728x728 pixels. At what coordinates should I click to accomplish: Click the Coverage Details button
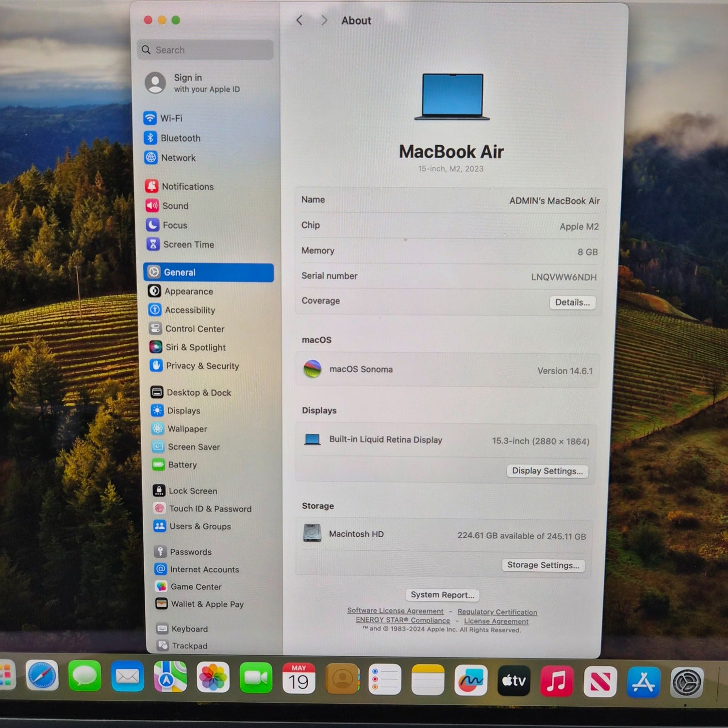click(573, 302)
